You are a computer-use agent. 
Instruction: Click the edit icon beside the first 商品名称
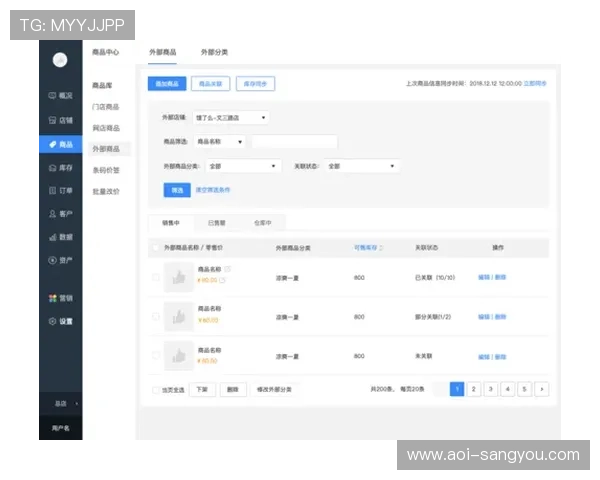[x=227, y=269]
